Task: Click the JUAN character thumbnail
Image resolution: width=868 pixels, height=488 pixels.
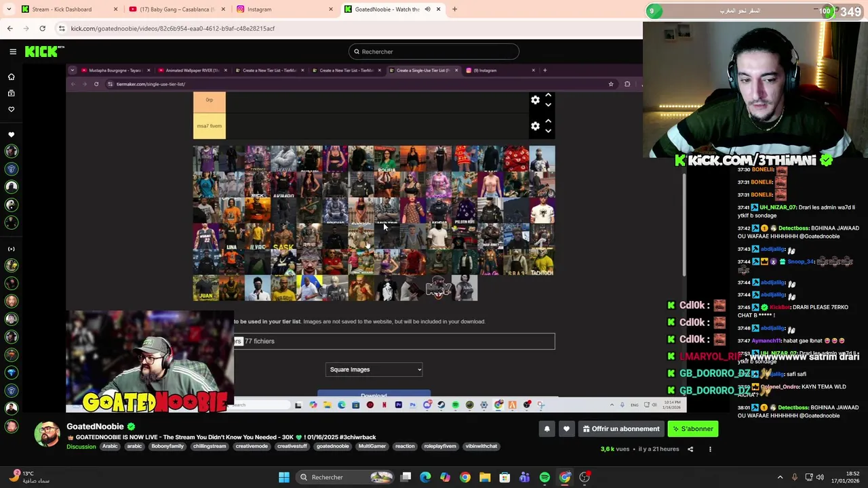Action: (206, 288)
